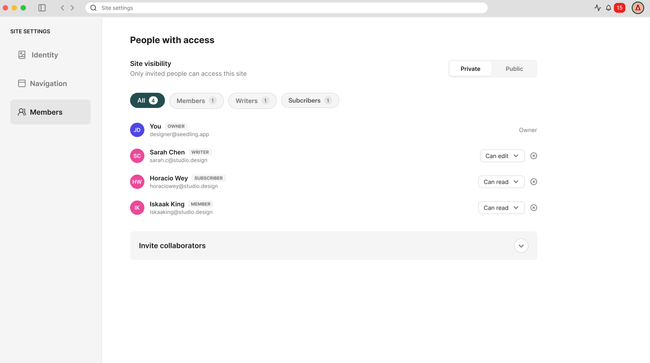Image resolution: width=650 pixels, height=363 pixels.
Task: Go back with the left arrow
Action: point(62,8)
